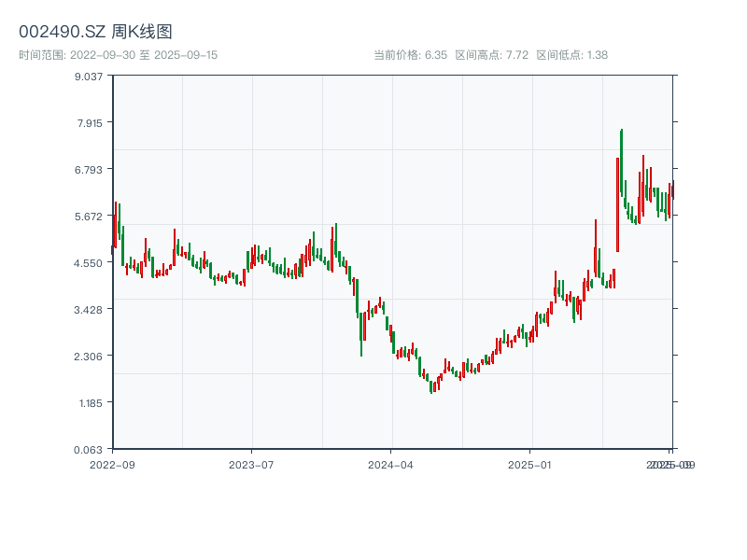Click the y-axis value 7.915
Viewport: 747px width, 560px height.
pyautogui.click(x=90, y=123)
